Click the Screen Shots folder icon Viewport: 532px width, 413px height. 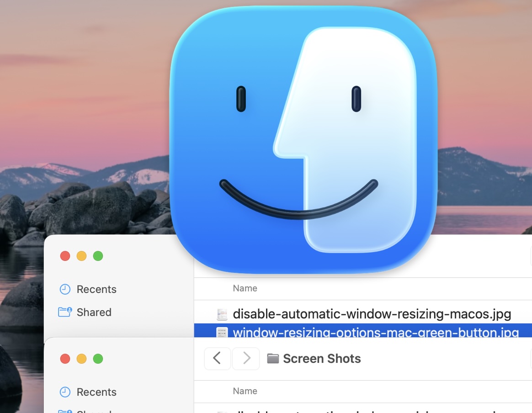tap(273, 358)
